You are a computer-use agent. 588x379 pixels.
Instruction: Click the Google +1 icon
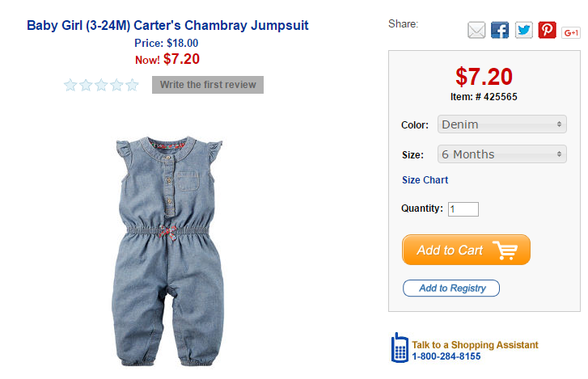click(x=571, y=33)
